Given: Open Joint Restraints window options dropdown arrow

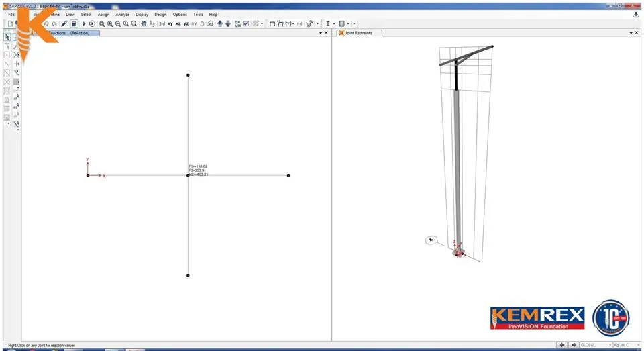Looking at the screenshot, I should click(631, 32).
